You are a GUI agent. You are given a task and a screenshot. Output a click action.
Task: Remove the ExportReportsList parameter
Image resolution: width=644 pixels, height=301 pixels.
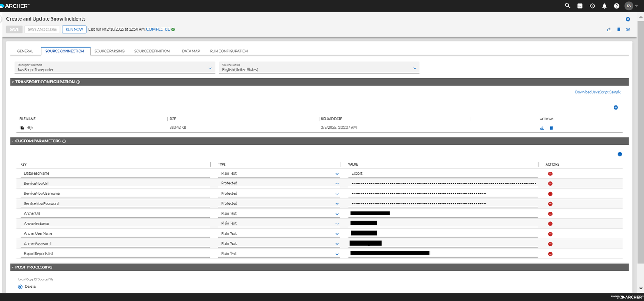(550, 254)
